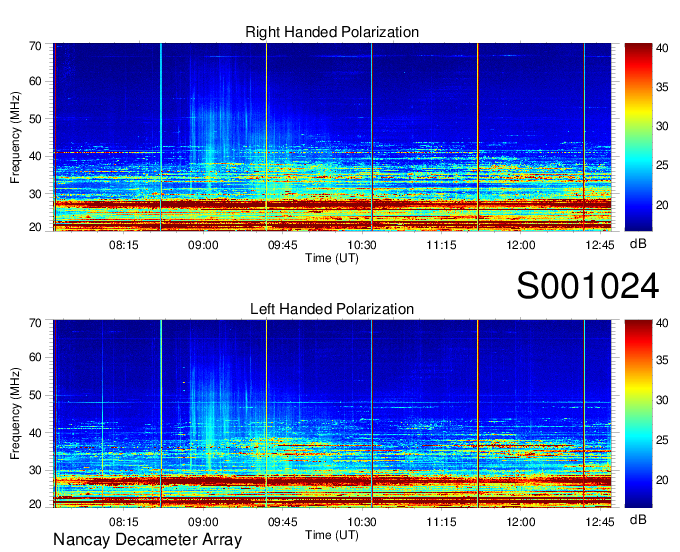Click 08:15 tick on lower time axis
The width and height of the screenshot is (680, 552).
(124, 522)
